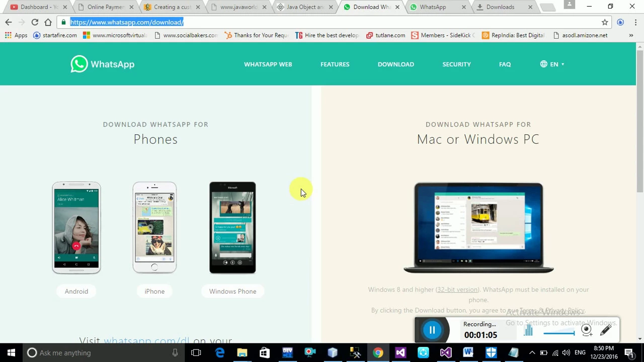The image size is (644, 362).
Task: Pause the screen recording
Action: (432, 330)
